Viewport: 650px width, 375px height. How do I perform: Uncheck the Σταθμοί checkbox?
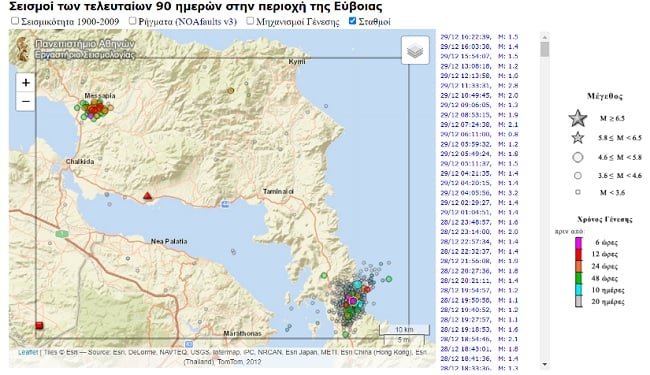pyautogui.click(x=352, y=21)
